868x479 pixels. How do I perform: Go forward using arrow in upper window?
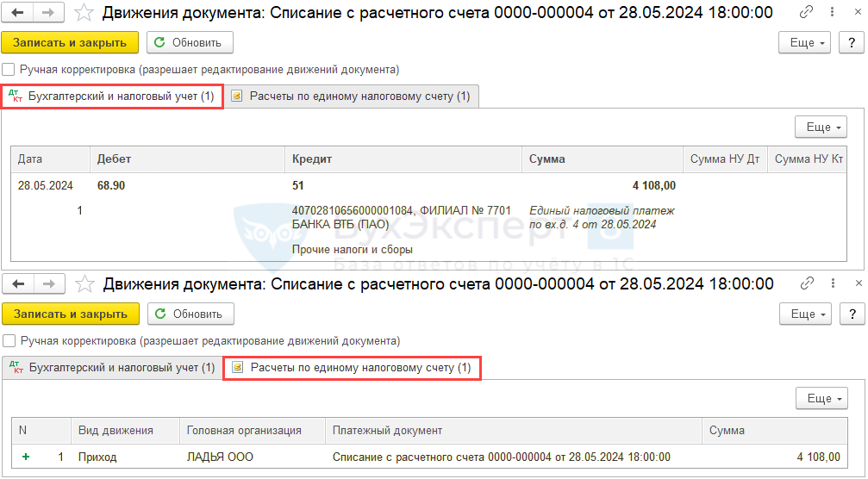(49, 12)
